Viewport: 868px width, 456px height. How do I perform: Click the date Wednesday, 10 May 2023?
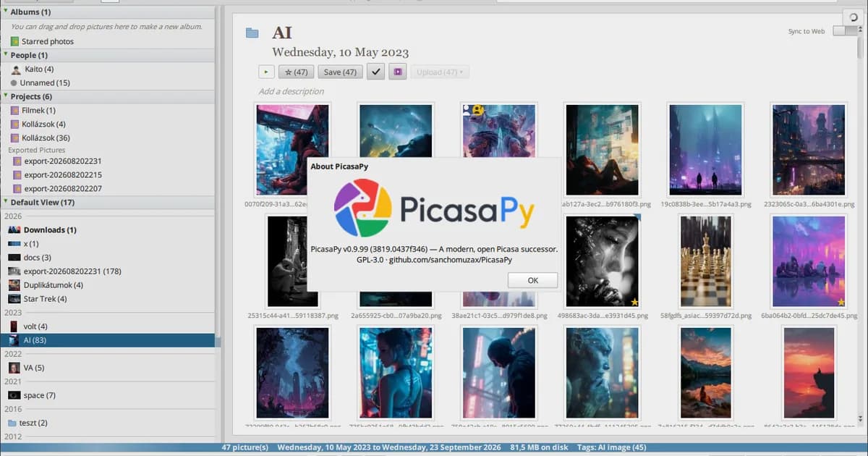(340, 52)
